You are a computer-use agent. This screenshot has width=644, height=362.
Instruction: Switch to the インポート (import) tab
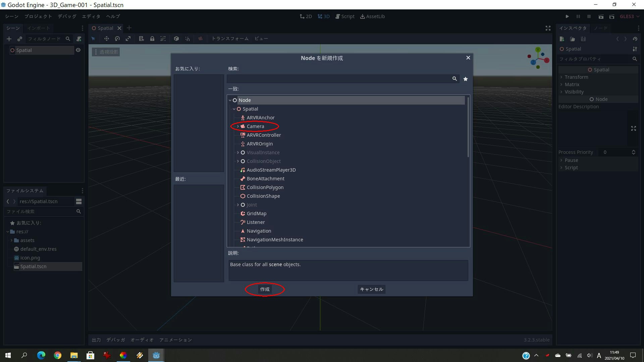point(39,28)
